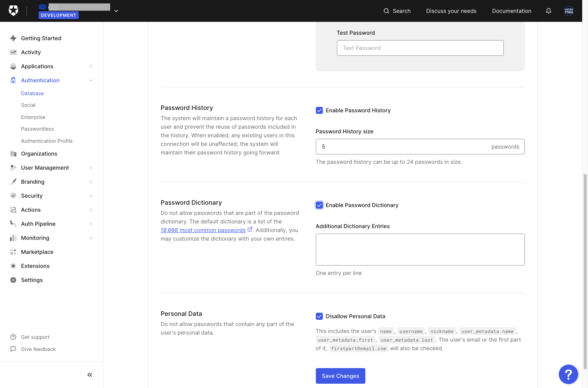Open the tenant switcher dropdown
The width and height of the screenshot is (588, 388).
(116, 11)
